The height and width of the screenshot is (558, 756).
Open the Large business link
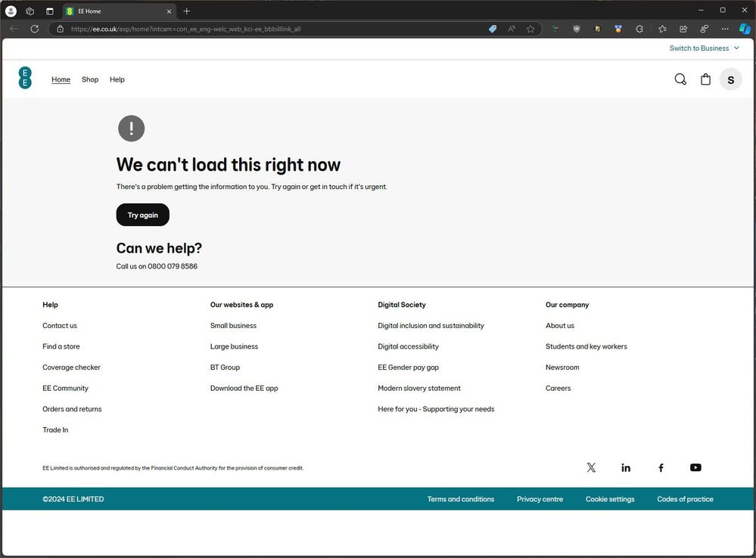tap(235, 346)
